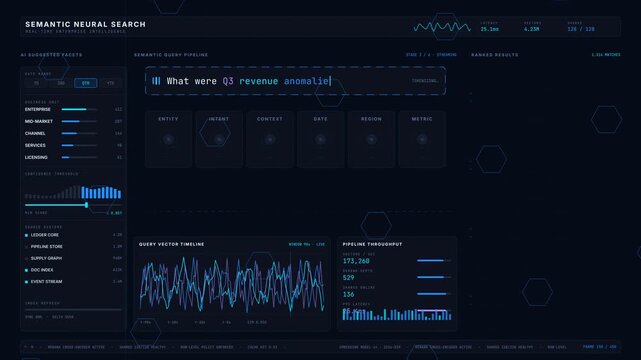The image size is (641, 360).
Task: Click the header waveform activity indicator
Action: tap(442, 27)
